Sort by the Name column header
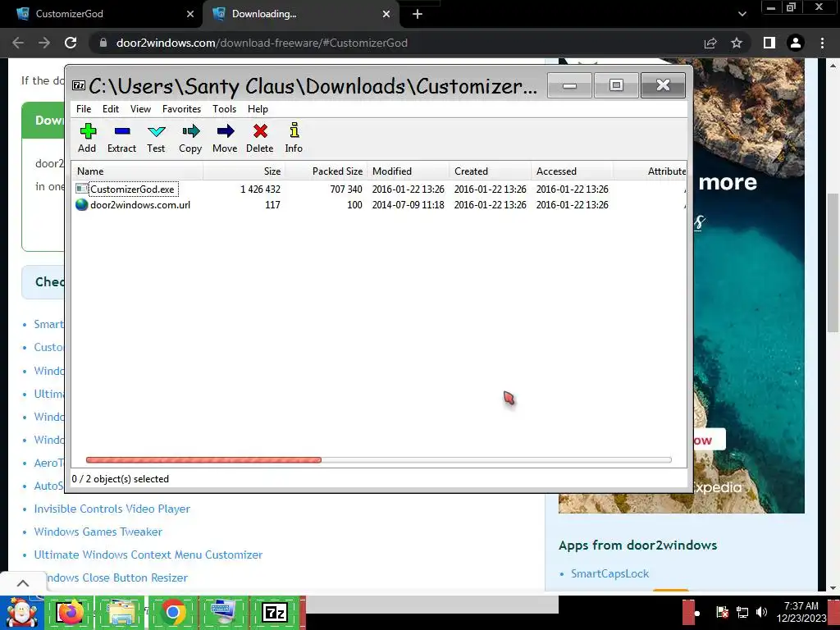This screenshot has height=630, width=840. (x=137, y=171)
